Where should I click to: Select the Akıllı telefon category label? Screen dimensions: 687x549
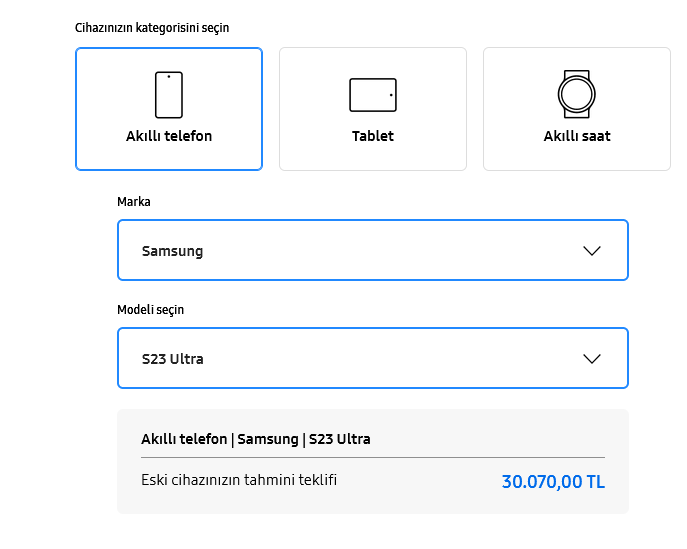(x=169, y=136)
